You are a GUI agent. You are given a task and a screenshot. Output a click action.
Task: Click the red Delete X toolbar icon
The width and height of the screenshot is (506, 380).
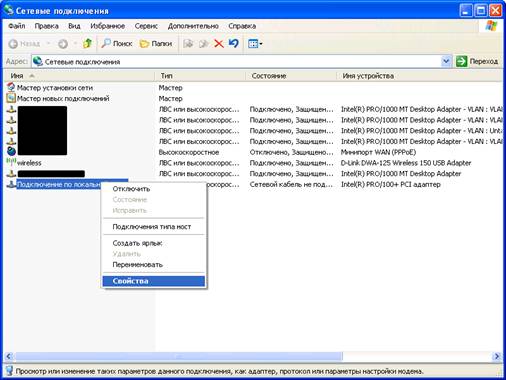219,43
